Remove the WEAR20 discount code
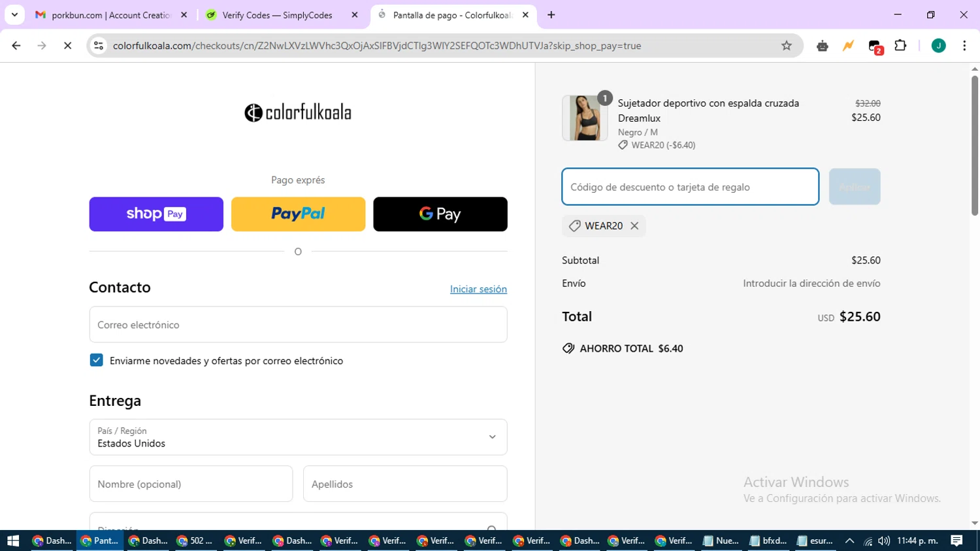Image resolution: width=980 pixels, height=551 pixels. click(634, 226)
